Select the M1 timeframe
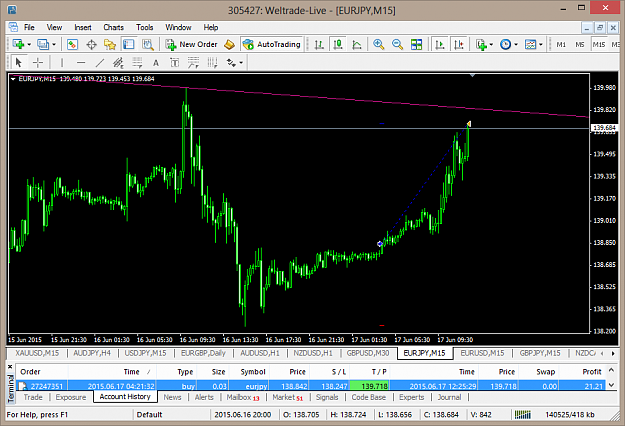The height and width of the screenshot is (426, 625). (561, 45)
